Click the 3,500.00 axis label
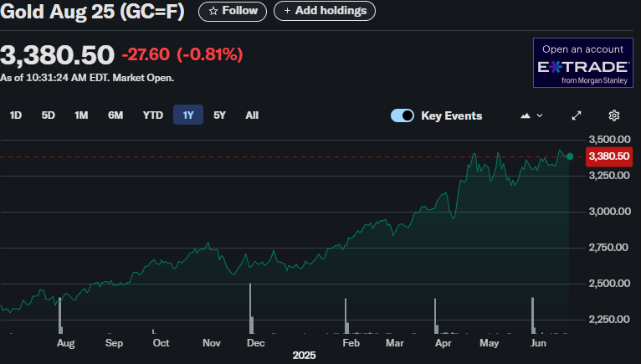Viewport: 641px width, 364px height. 609,140
